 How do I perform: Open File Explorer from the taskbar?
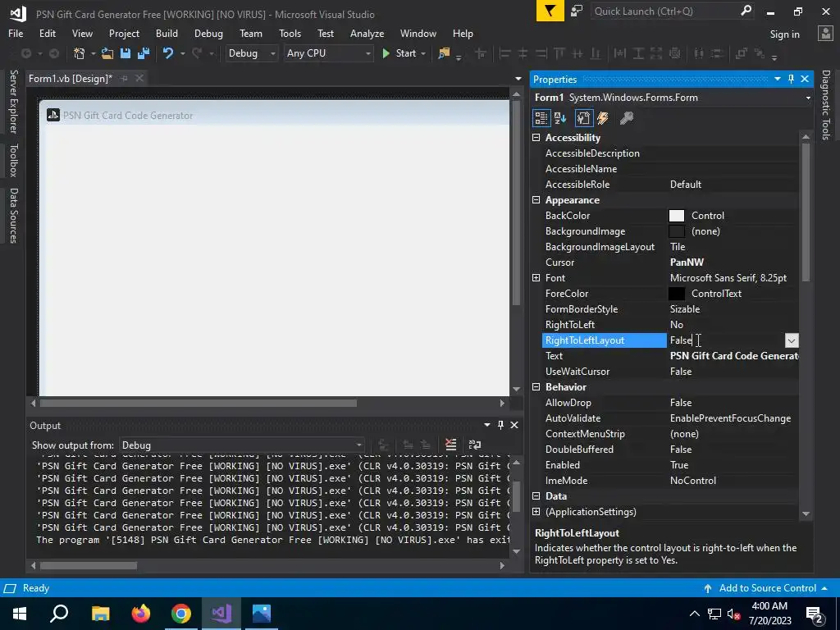pos(101,614)
